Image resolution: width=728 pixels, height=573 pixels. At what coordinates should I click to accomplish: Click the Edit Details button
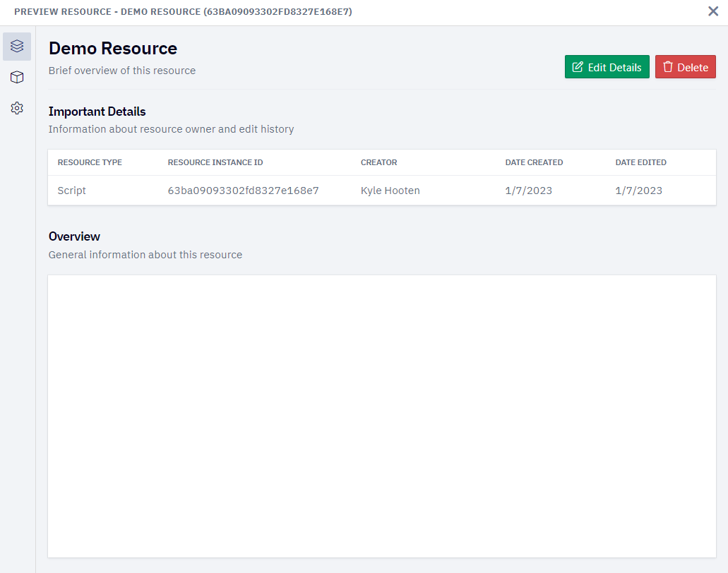[x=607, y=67]
